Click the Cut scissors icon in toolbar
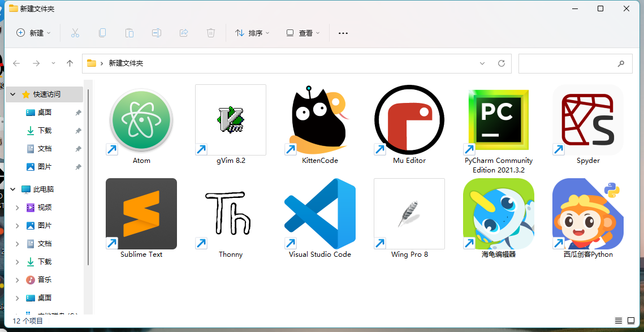The width and height of the screenshot is (644, 332). tap(75, 33)
